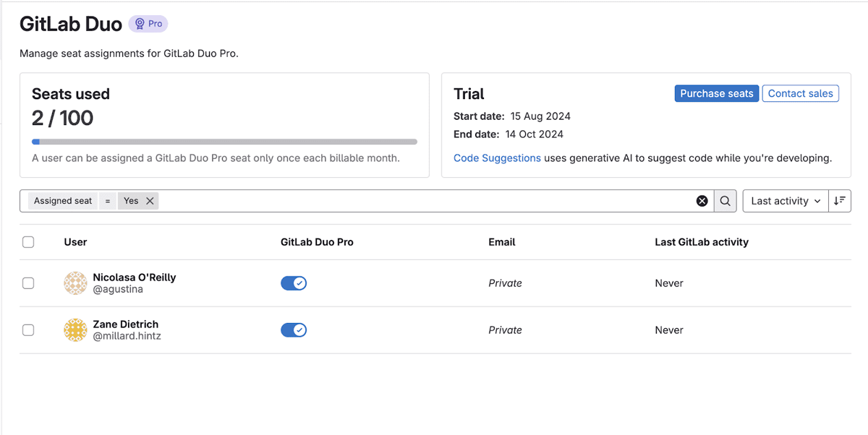The image size is (868, 435).
Task: Open the Last activity sort dropdown
Action: click(786, 201)
